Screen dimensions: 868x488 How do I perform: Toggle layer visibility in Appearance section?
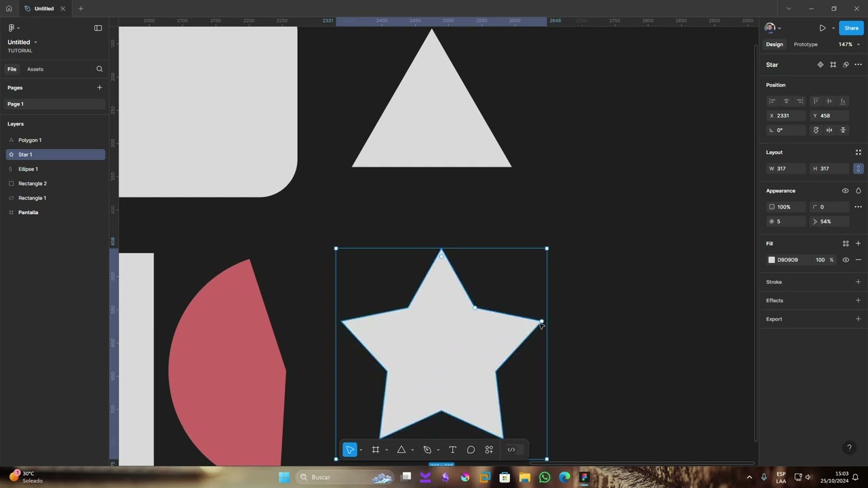tap(845, 191)
